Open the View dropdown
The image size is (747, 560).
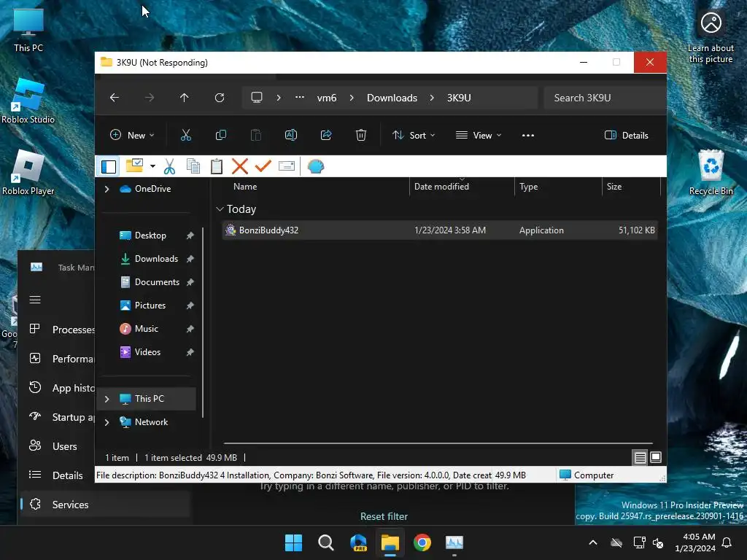(479, 135)
